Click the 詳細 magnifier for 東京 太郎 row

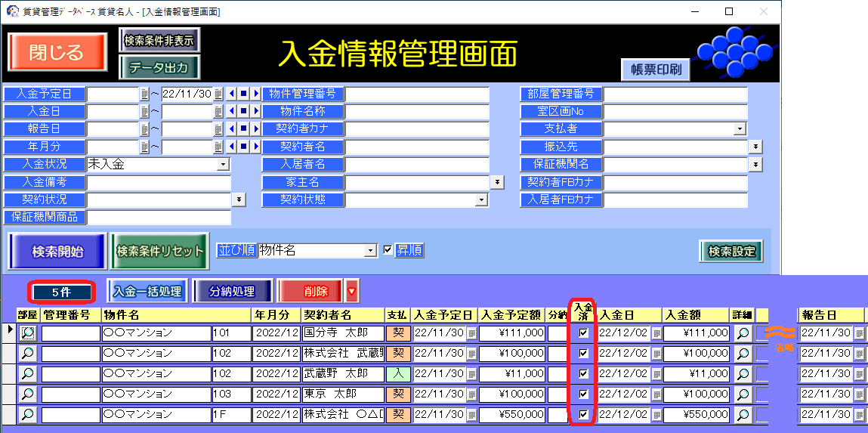click(743, 394)
